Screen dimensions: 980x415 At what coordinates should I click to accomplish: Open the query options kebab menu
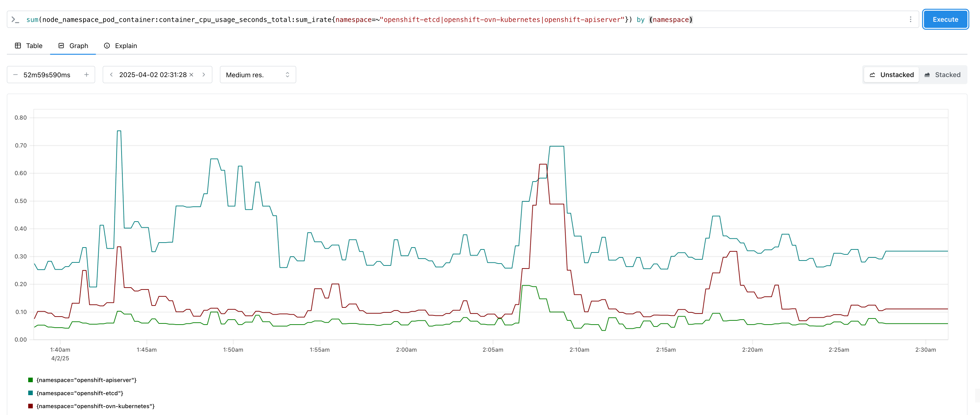[910, 19]
